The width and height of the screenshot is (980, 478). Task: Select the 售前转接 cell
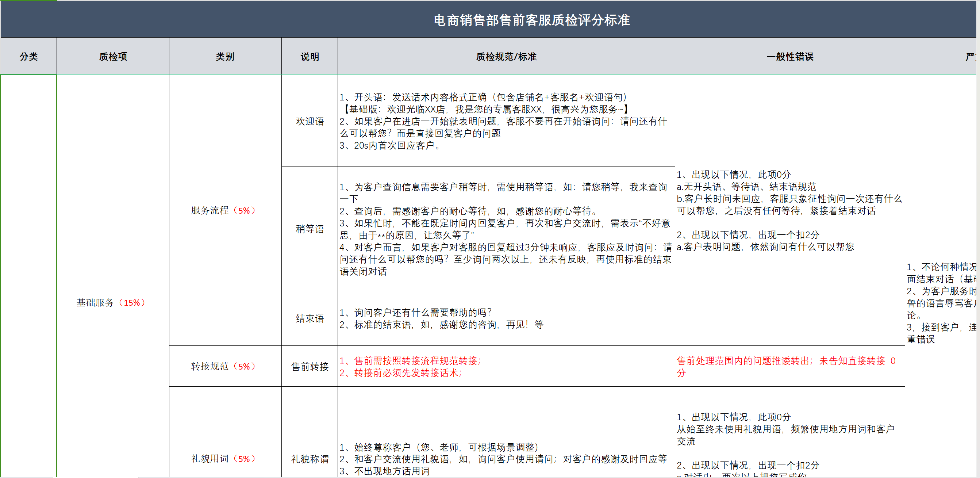click(x=310, y=366)
